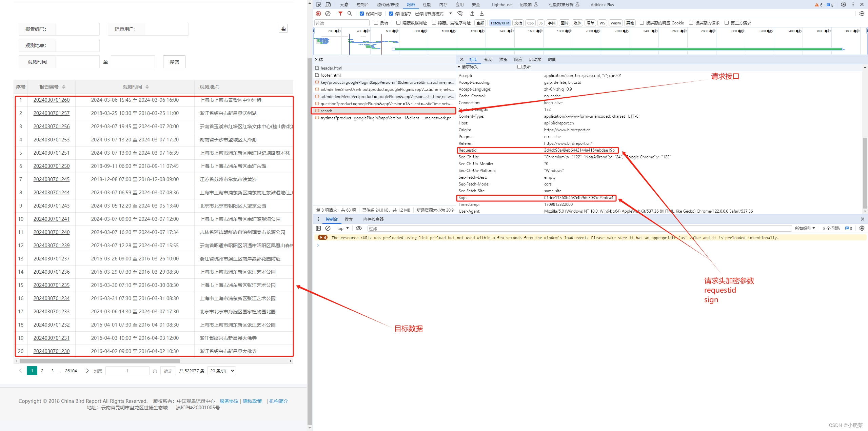Check 隐藏数据网址 checkbox
The image size is (868, 431).
[x=398, y=23]
